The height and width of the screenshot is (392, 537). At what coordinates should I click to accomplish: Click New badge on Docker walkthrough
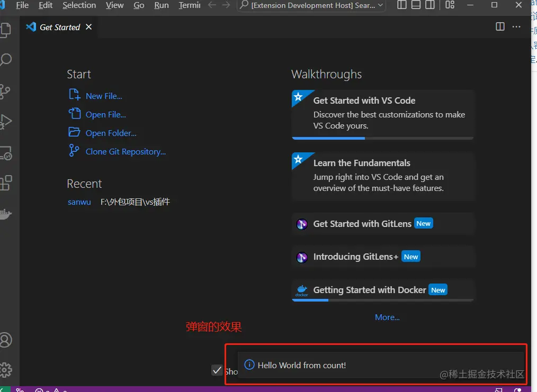(x=438, y=290)
